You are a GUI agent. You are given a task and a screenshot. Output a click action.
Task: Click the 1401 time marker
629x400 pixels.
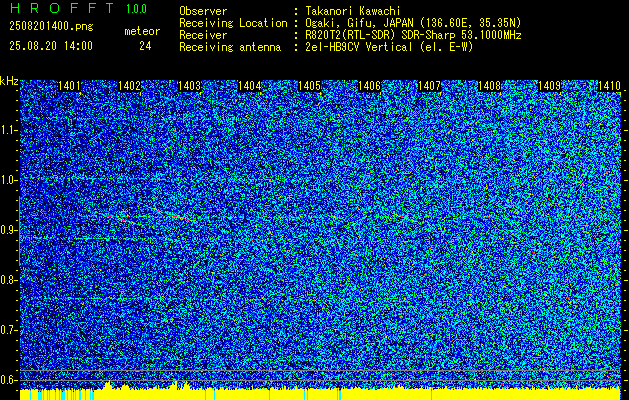pyautogui.click(x=69, y=86)
